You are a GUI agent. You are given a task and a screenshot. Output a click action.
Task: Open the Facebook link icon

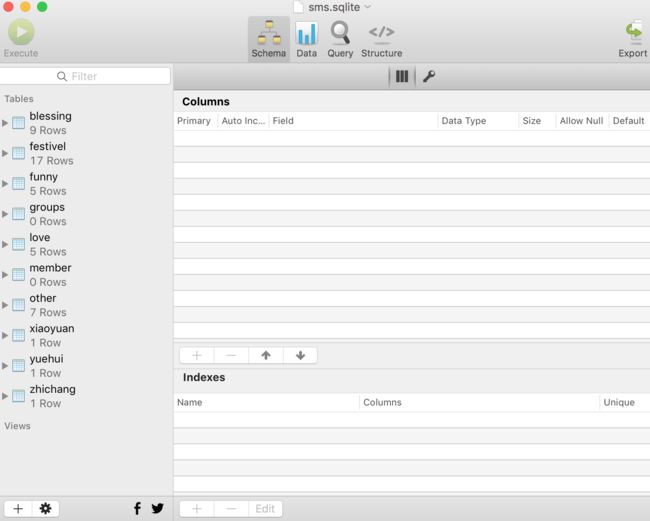pyautogui.click(x=137, y=508)
